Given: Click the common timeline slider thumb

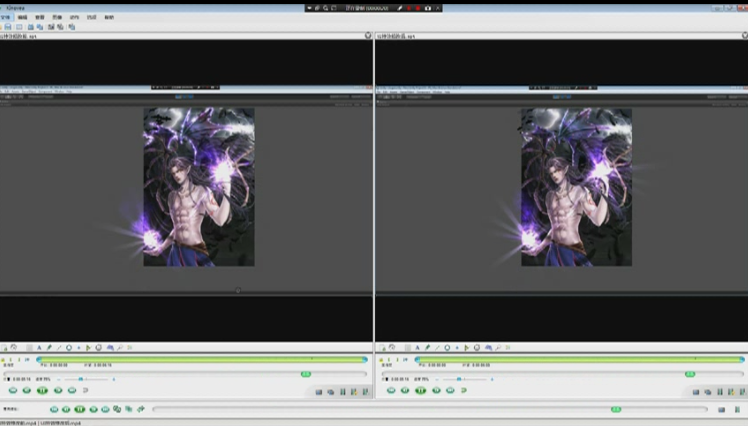Looking at the screenshot, I should pos(616,409).
